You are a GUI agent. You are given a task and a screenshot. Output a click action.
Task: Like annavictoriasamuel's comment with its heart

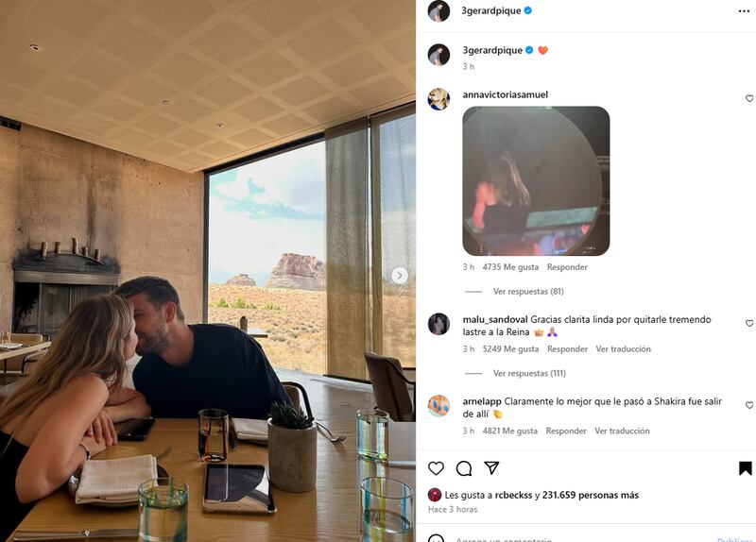(x=749, y=98)
